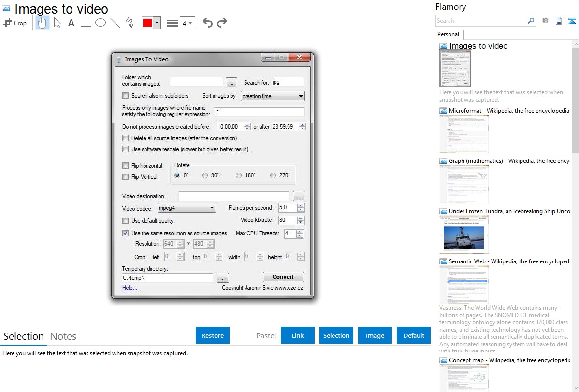The width and height of the screenshot is (579, 392).
Task: Expand the Video codec dropdown
Action: point(187,208)
